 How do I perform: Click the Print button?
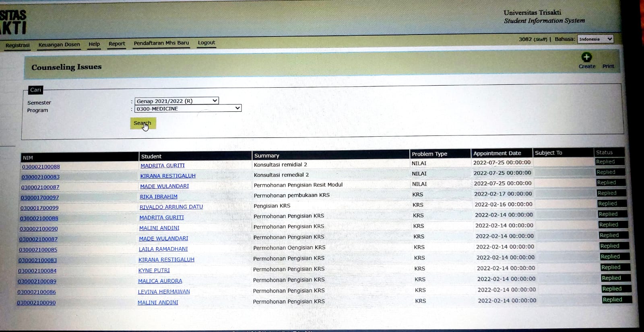(608, 66)
